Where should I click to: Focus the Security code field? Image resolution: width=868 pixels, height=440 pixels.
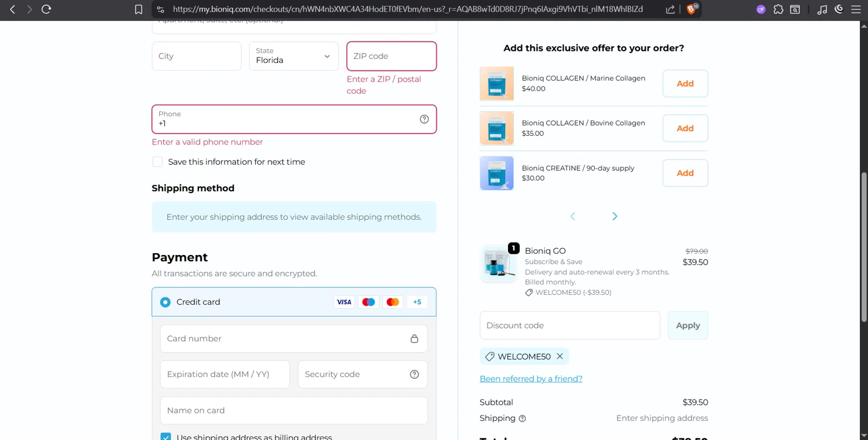point(363,374)
